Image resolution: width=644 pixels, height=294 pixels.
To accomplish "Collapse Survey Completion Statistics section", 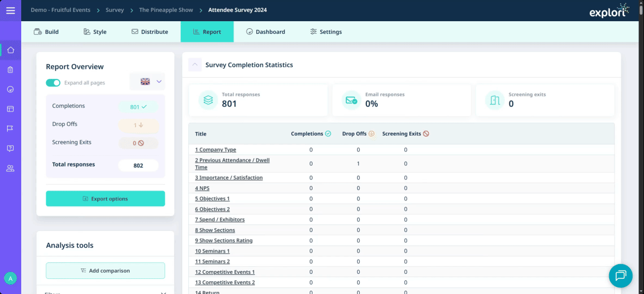I will pyautogui.click(x=195, y=65).
